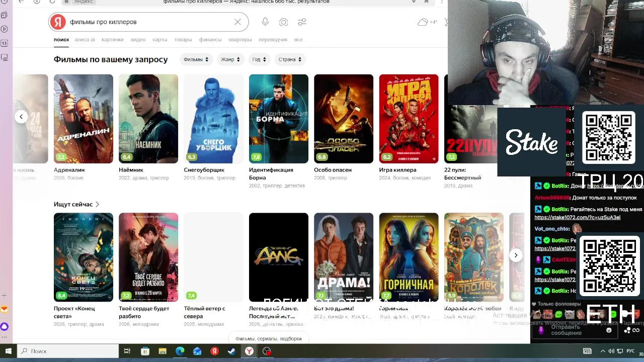Click the Тёплый ветер с севера title
Screen dimensions: 644x362
pos(204,312)
